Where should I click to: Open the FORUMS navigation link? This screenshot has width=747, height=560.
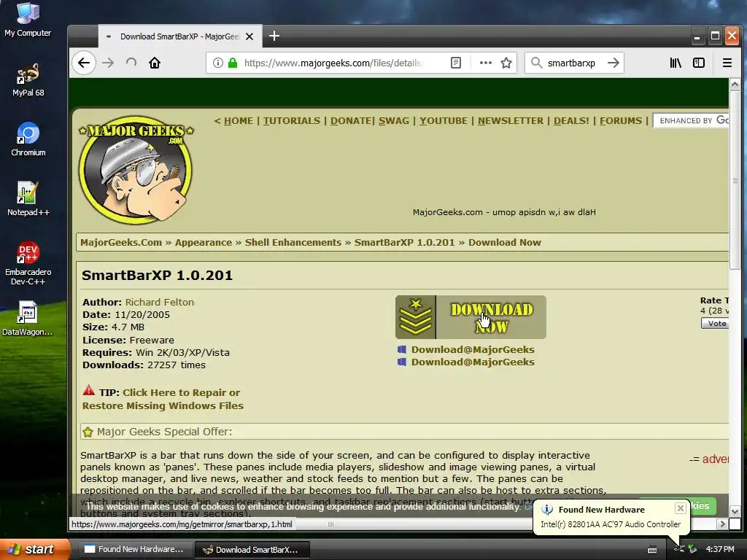click(x=621, y=121)
